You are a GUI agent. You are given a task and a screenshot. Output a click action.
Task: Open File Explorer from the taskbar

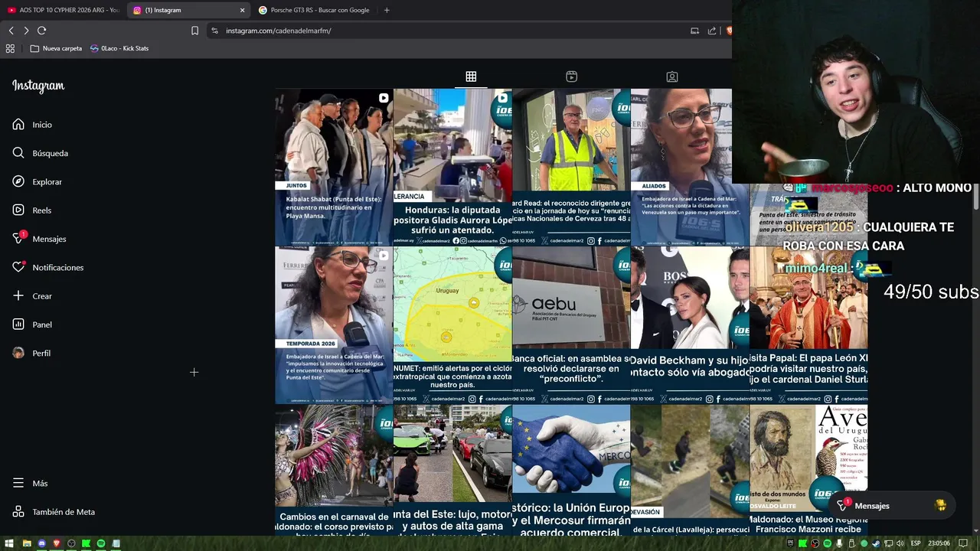[x=27, y=543]
